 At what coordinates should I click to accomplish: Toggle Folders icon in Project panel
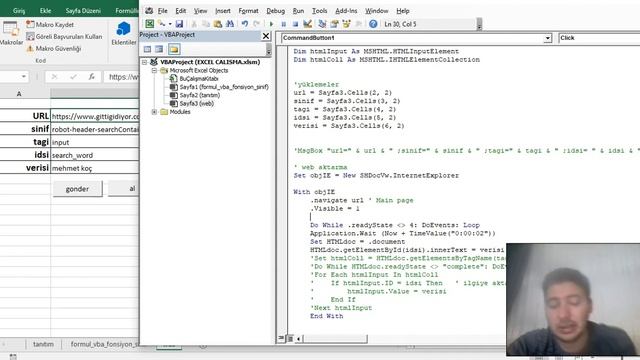point(174,49)
